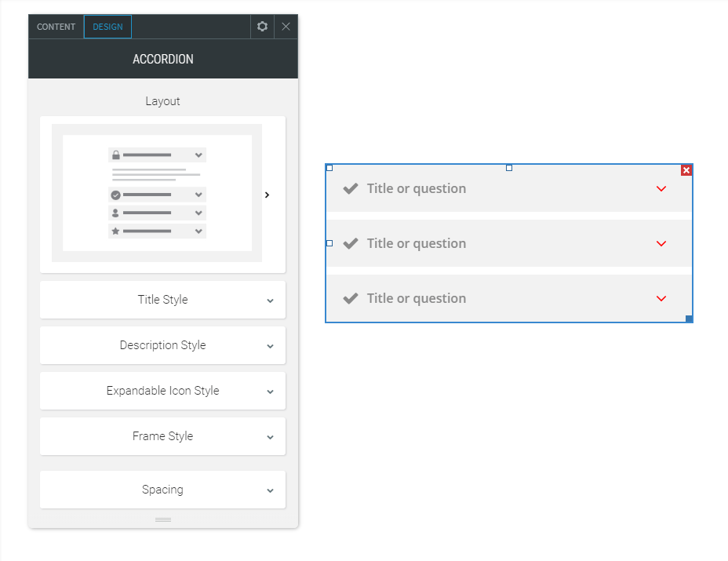Expand the Title Style section

point(162,300)
